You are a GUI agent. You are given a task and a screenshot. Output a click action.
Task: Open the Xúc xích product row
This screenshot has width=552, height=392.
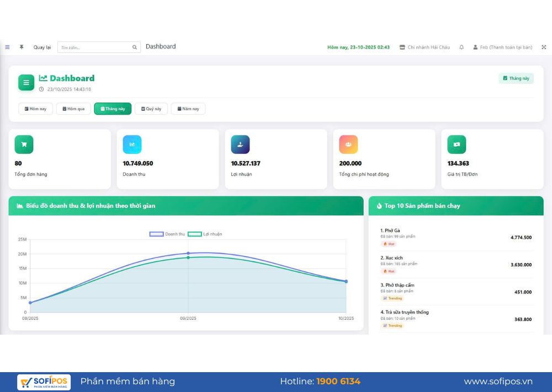(456, 265)
